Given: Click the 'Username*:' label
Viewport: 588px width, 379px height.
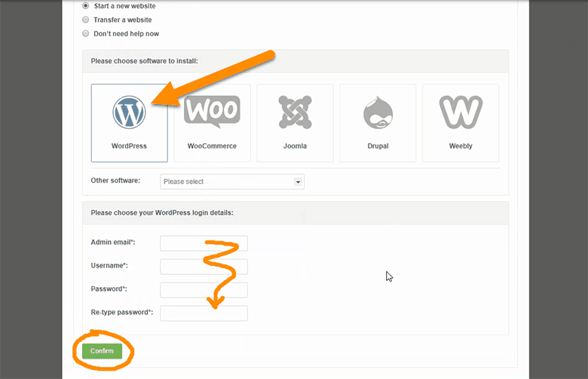Looking at the screenshot, I should click(109, 266).
